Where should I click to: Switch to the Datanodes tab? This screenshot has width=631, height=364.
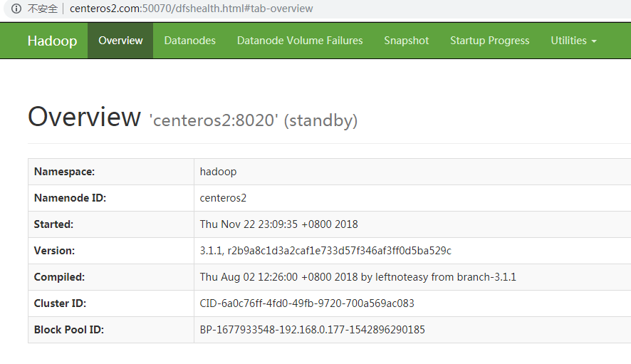(x=190, y=41)
